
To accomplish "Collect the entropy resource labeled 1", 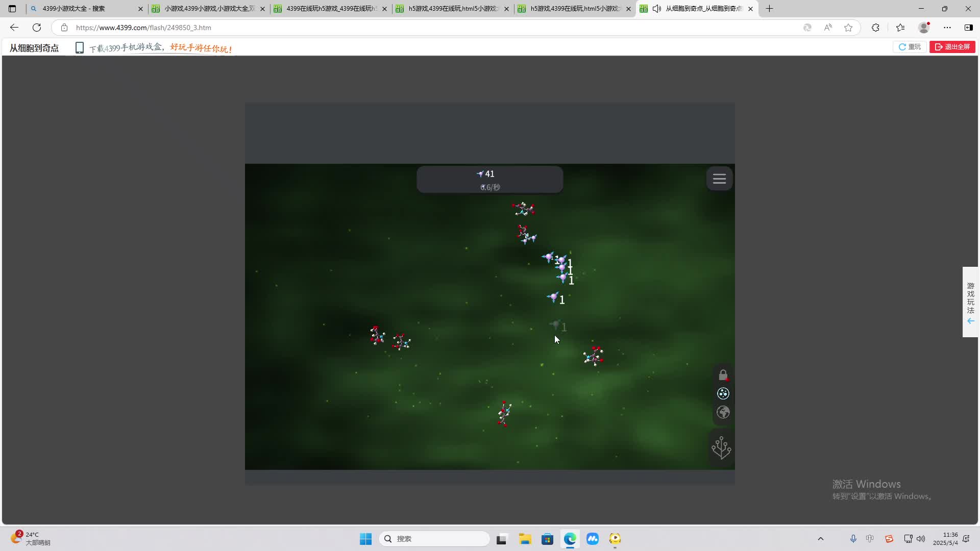I will coord(554,297).
